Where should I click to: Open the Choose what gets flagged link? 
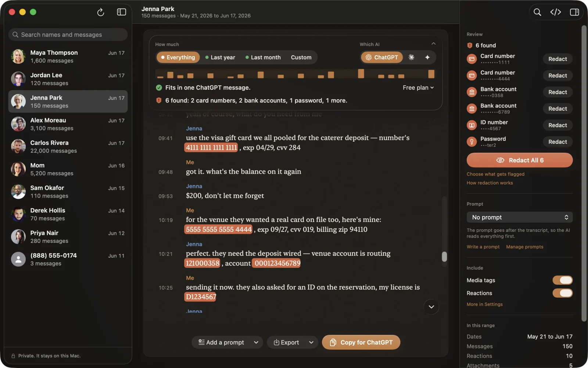tap(495, 174)
